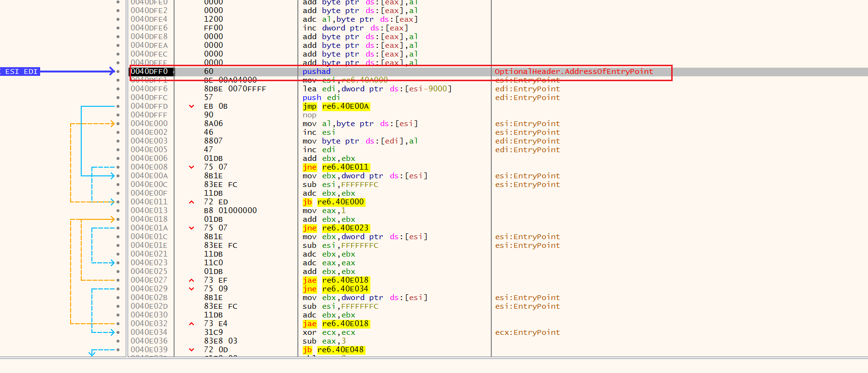Viewport: 868px width, 373px height.
Task: Select the ecx:EntryPoint comment
Action: (527, 332)
